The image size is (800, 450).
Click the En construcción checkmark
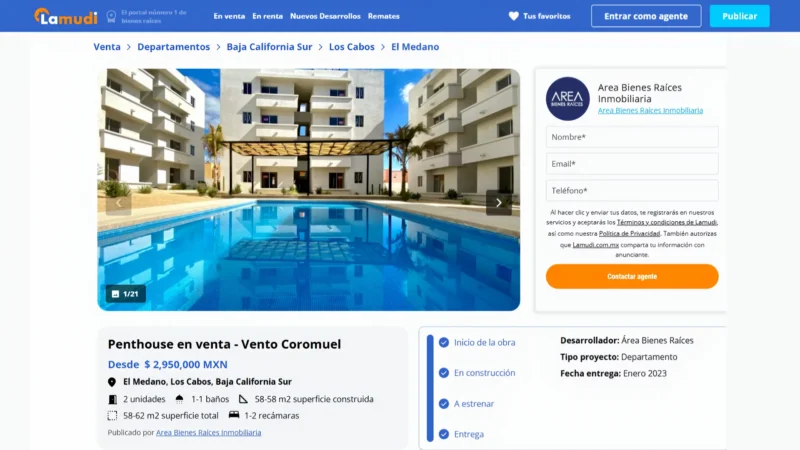coord(444,373)
